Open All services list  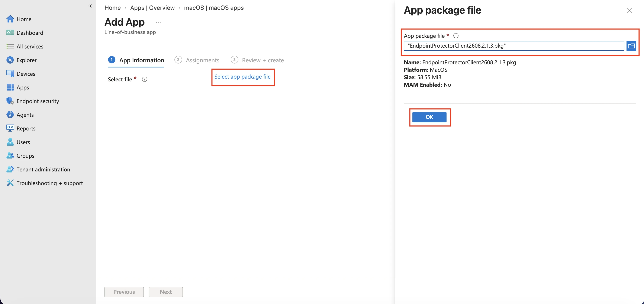pos(25,46)
